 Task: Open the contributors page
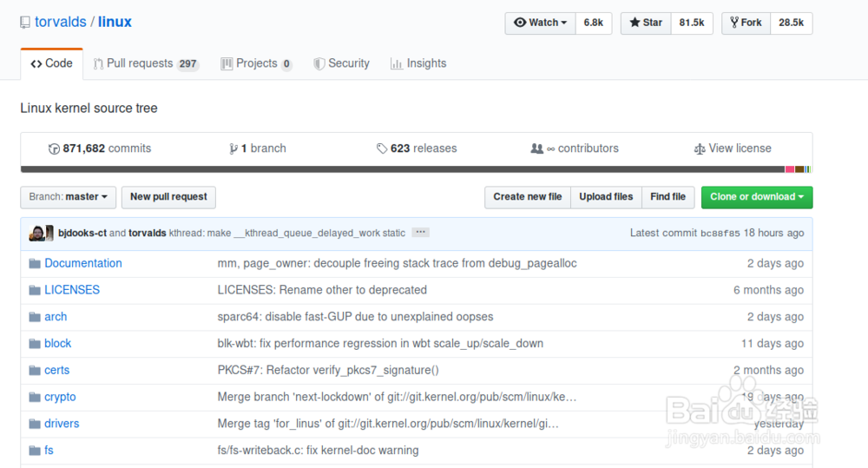click(x=575, y=148)
